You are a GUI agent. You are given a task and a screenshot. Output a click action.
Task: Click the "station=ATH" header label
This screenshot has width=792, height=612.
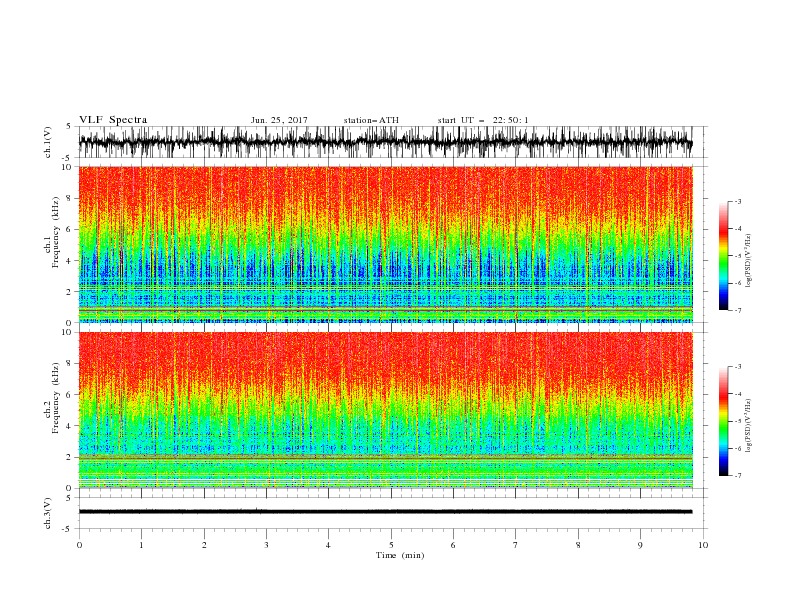[371, 120]
